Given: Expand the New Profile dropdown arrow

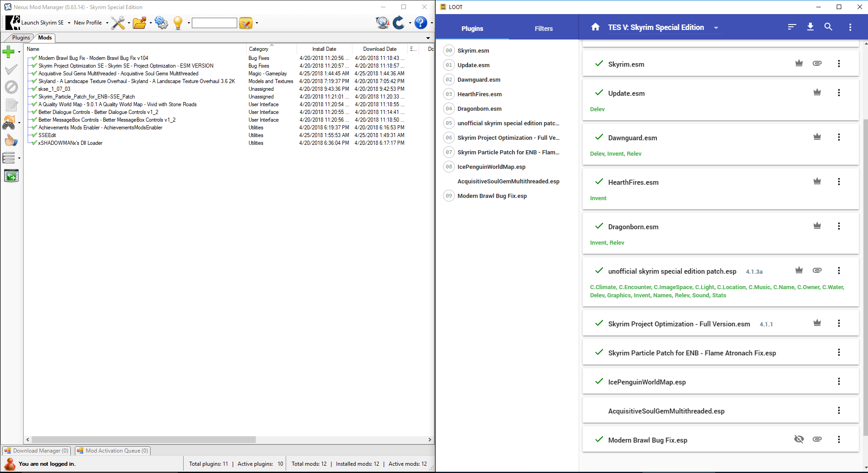Looking at the screenshot, I should (x=107, y=23).
